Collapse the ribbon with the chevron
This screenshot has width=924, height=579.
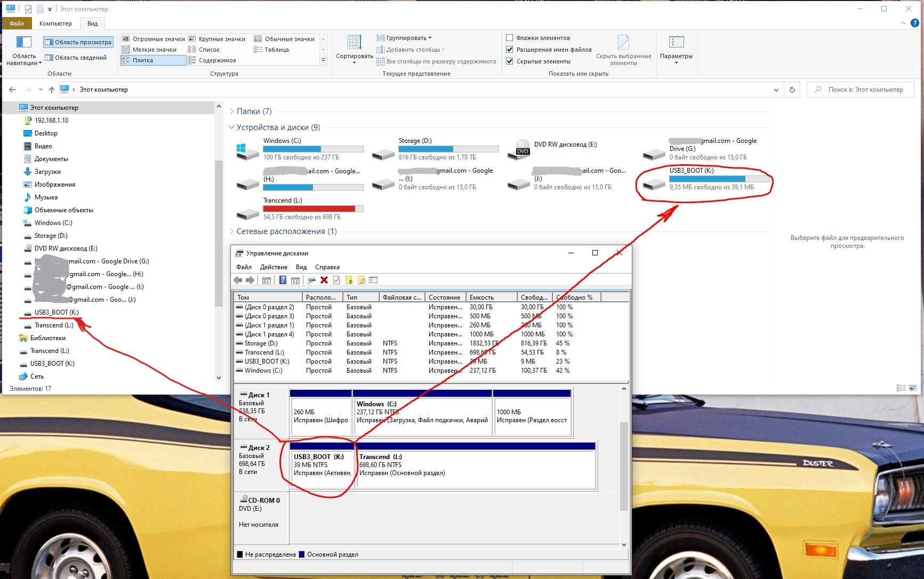point(903,23)
